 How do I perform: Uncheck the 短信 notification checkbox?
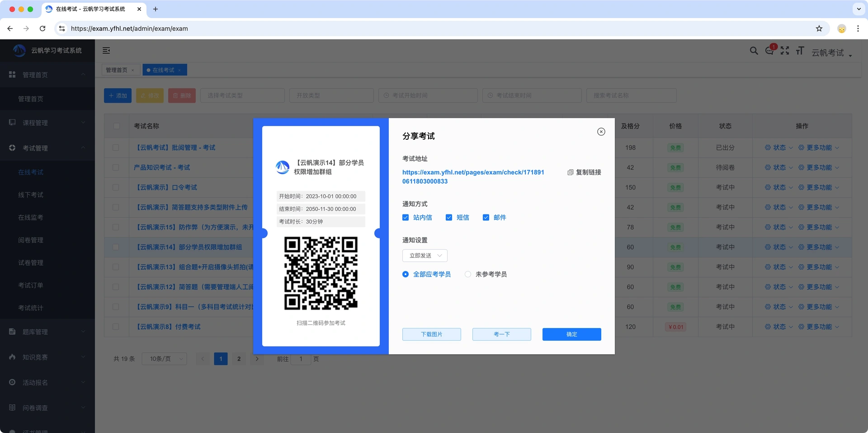pyautogui.click(x=449, y=218)
